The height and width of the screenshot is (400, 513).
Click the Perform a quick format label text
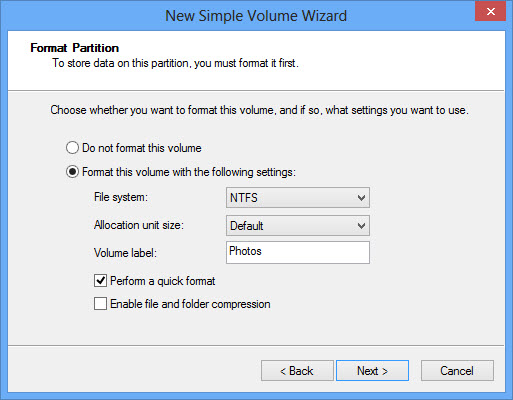click(163, 281)
